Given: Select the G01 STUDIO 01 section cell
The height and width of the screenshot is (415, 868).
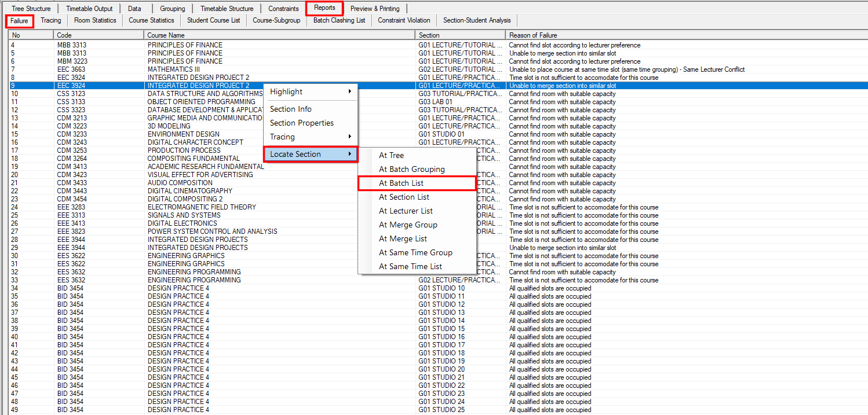Looking at the screenshot, I should point(442,134).
